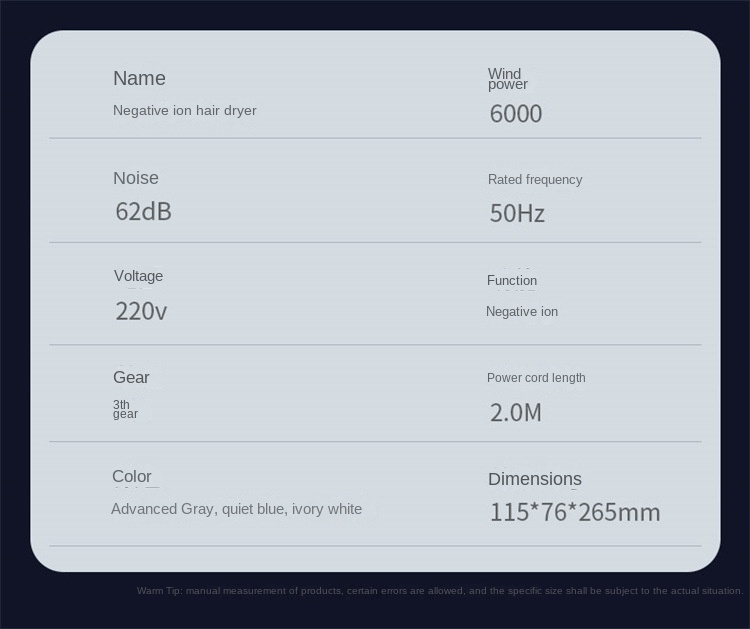Select the 6000 wind power value

515,114
